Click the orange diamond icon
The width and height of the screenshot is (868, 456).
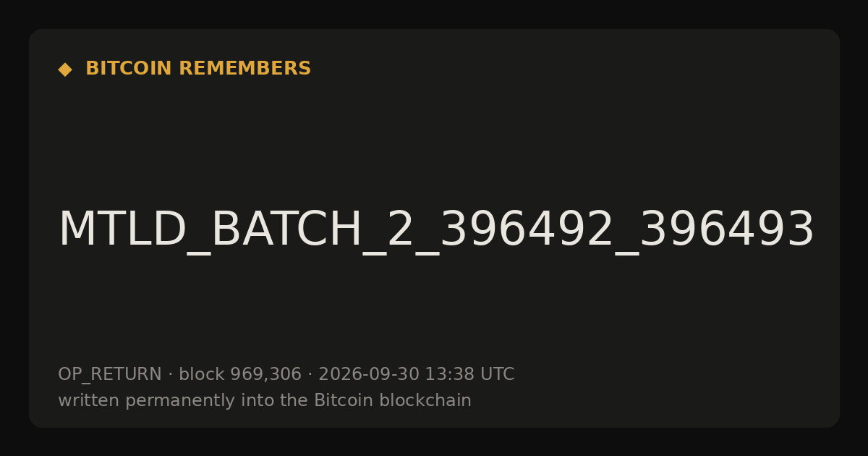tap(65, 69)
